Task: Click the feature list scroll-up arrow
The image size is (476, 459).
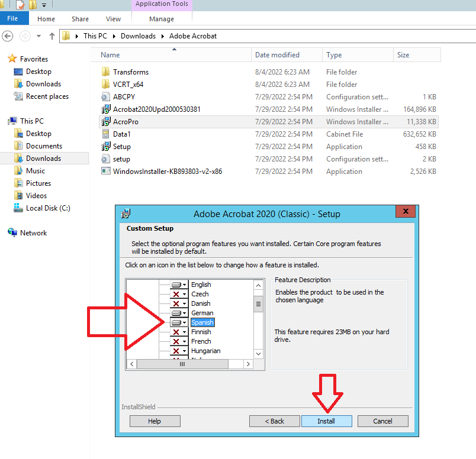Action: pos(258,286)
